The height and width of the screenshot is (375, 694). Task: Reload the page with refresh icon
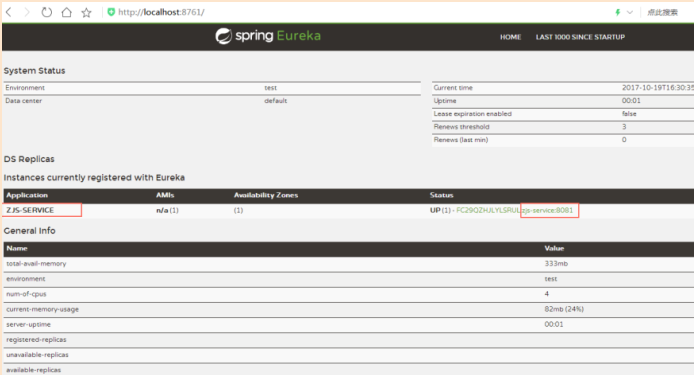(x=46, y=12)
